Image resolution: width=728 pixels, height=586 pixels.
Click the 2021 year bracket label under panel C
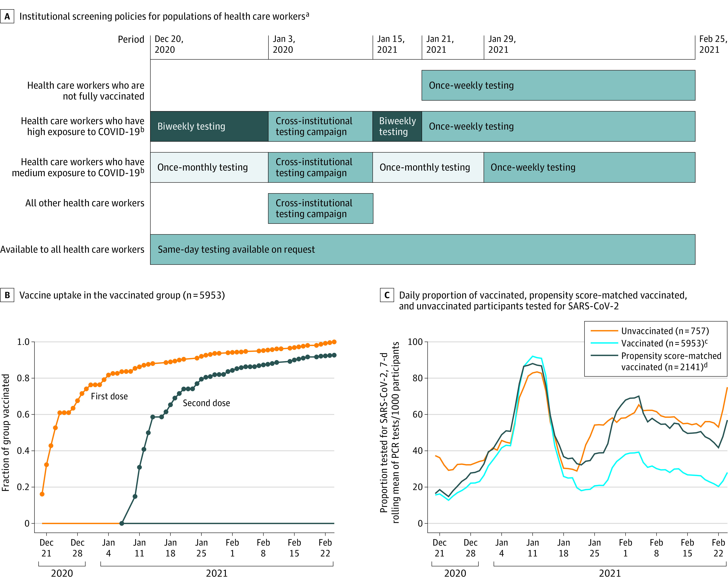pyautogui.click(x=610, y=573)
